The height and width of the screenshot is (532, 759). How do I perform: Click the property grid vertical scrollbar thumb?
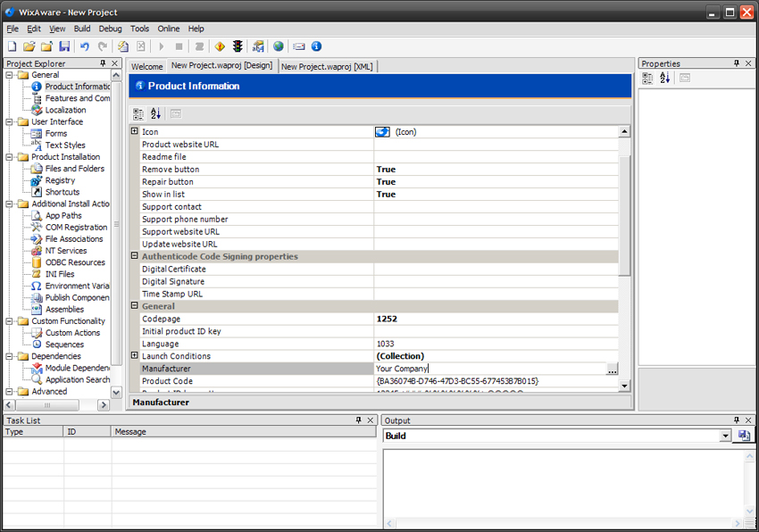coord(624,215)
